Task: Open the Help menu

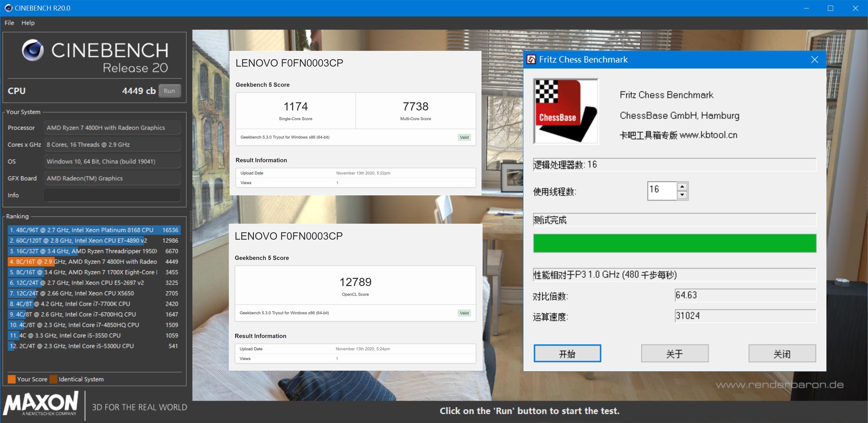Action: click(28, 22)
